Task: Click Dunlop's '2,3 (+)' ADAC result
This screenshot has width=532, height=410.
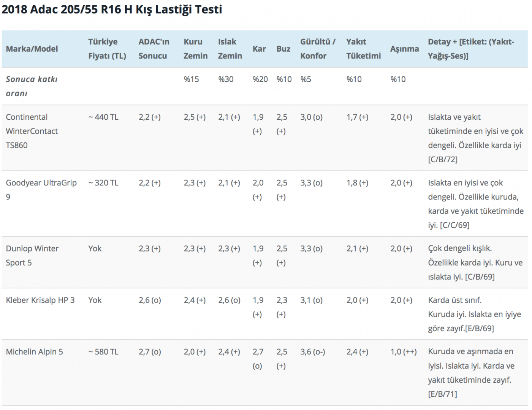Action: coord(150,249)
